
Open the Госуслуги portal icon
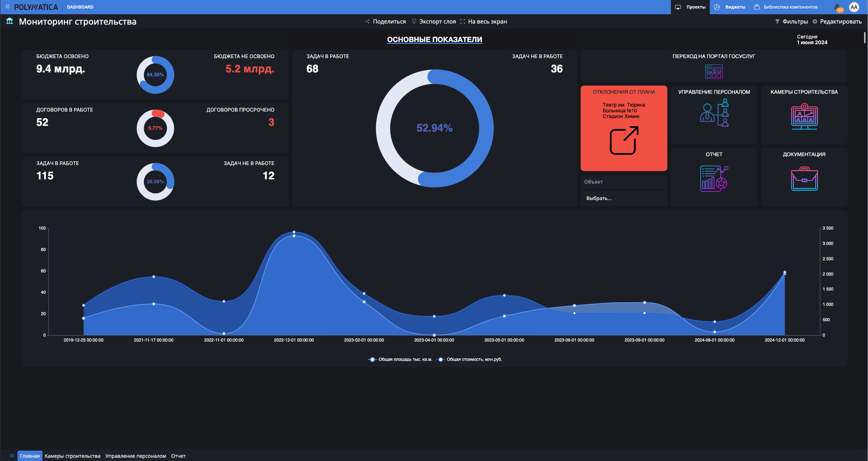tap(714, 72)
